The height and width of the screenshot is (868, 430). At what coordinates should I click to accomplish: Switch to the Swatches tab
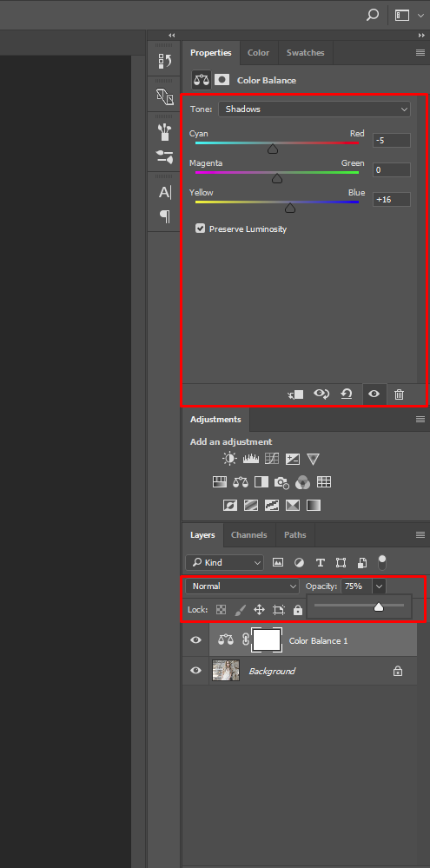click(x=306, y=53)
